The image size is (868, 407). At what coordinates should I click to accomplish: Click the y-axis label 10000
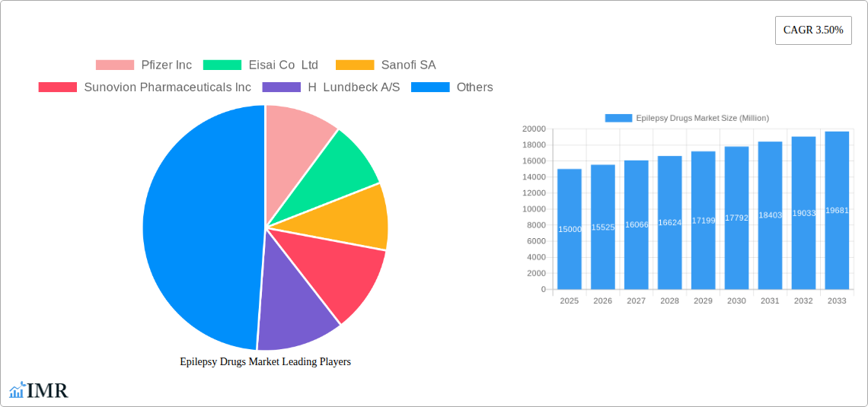click(x=534, y=209)
